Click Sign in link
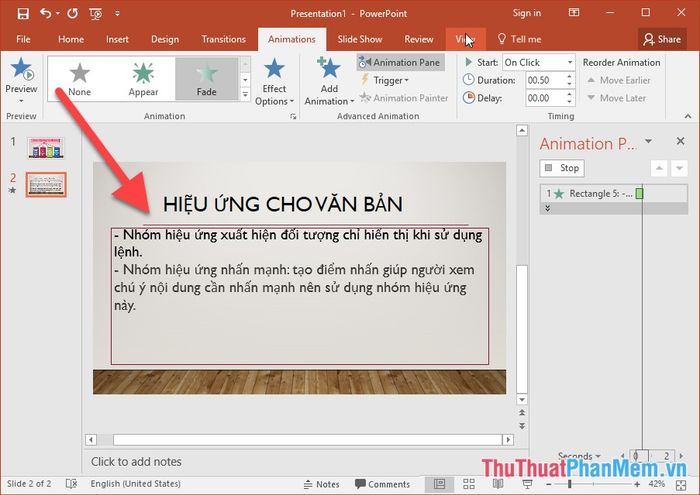700x495 pixels. [x=526, y=13]
